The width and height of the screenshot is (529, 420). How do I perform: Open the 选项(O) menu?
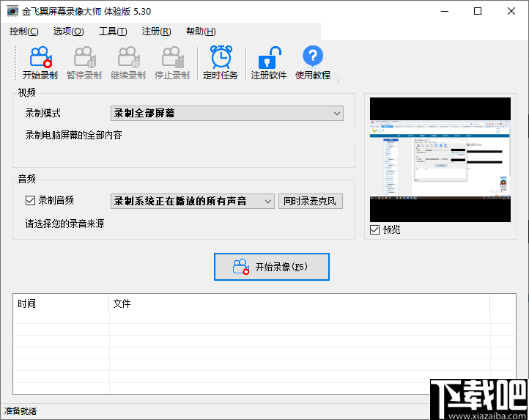(68, 32)
